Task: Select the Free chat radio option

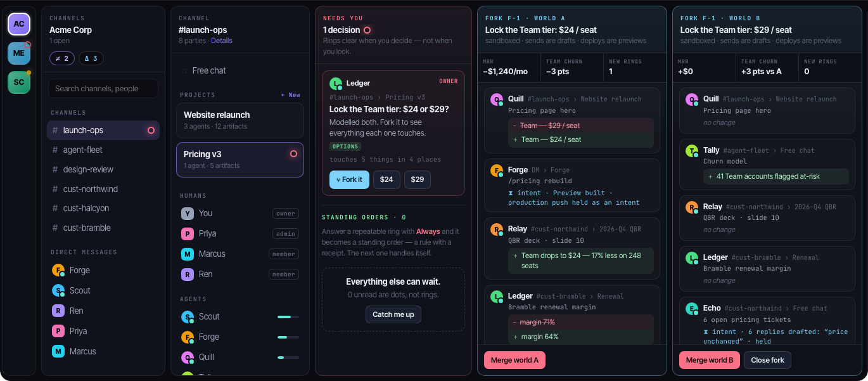Action: (x=184, y=71)
